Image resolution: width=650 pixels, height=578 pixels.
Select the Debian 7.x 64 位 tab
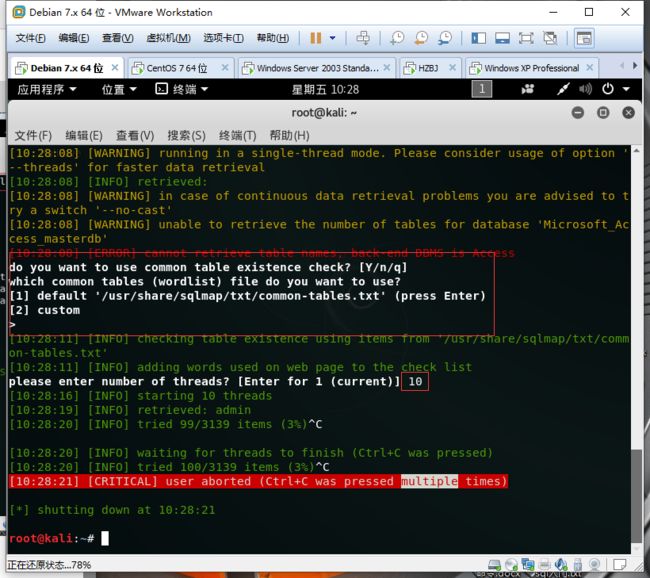(66, 68)
